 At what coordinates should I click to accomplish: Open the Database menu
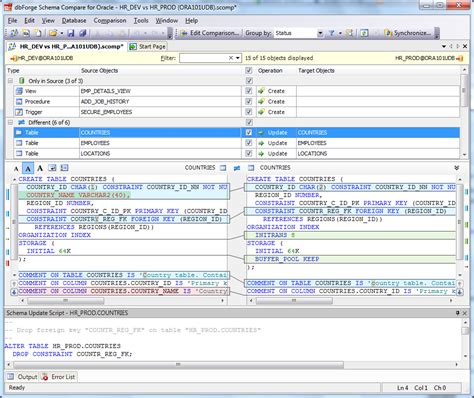click(x=74, y=21)
